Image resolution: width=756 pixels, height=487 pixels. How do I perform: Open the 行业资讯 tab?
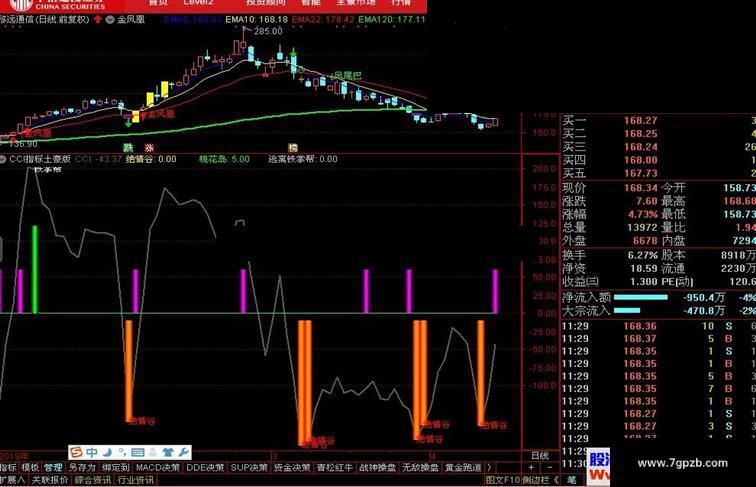click(136, 480)
